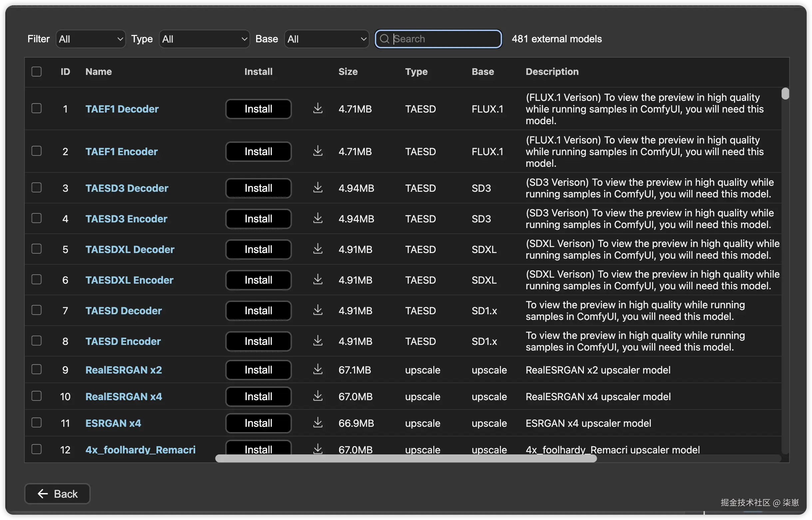
Task: Select checkbox for 4x_foolhardy_Remacri row
Action: 37,449
